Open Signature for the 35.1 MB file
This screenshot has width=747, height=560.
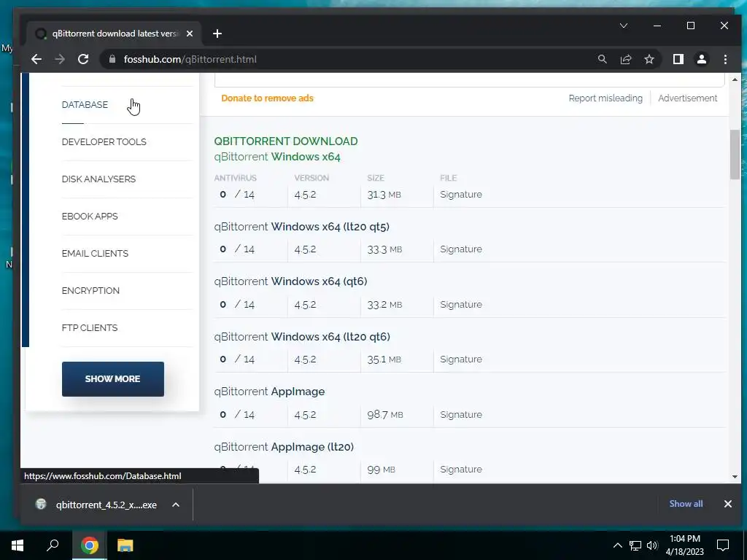coord(461,359)
